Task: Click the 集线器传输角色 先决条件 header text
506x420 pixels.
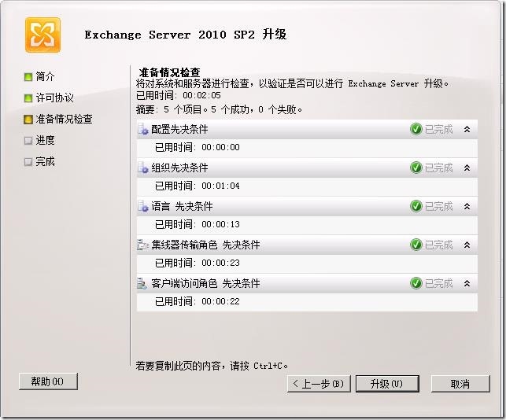Action: (x=205, y=245)
